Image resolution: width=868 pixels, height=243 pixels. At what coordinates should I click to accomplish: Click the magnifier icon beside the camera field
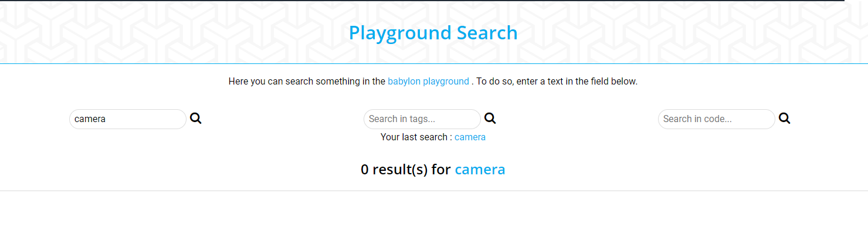click(196, 119)
